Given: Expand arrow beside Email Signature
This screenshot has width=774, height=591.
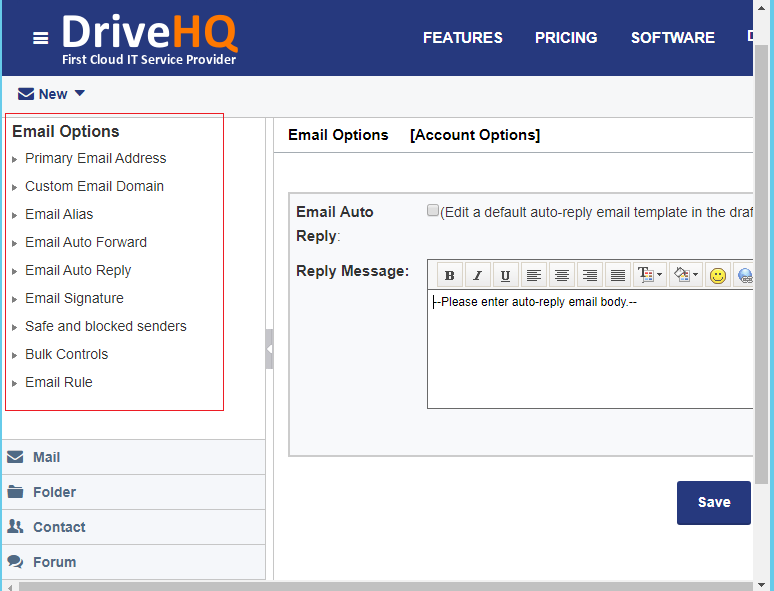Looking at the screenshot, I should 14,300.
